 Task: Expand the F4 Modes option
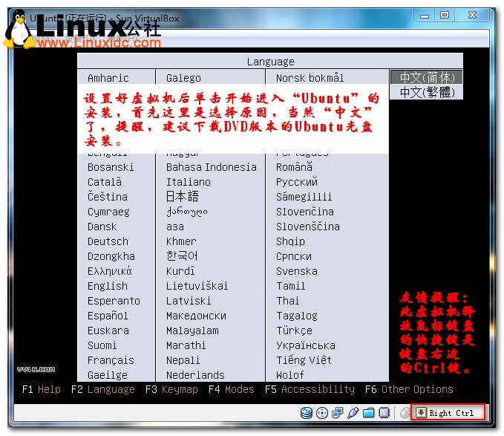point(232,389)
